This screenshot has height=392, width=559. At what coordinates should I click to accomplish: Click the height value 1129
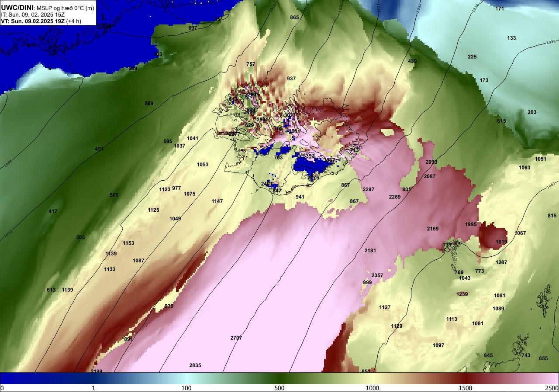click(x=397, y=326)
